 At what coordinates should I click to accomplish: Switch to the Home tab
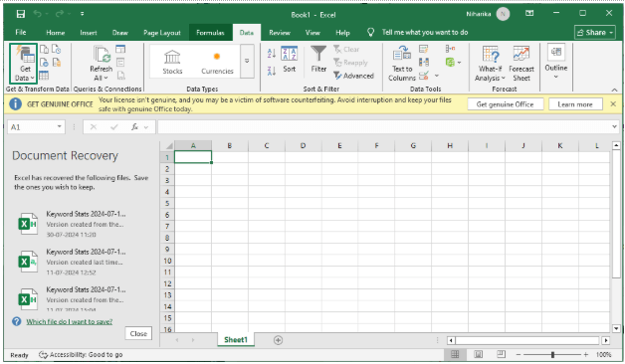coord(56,33)
